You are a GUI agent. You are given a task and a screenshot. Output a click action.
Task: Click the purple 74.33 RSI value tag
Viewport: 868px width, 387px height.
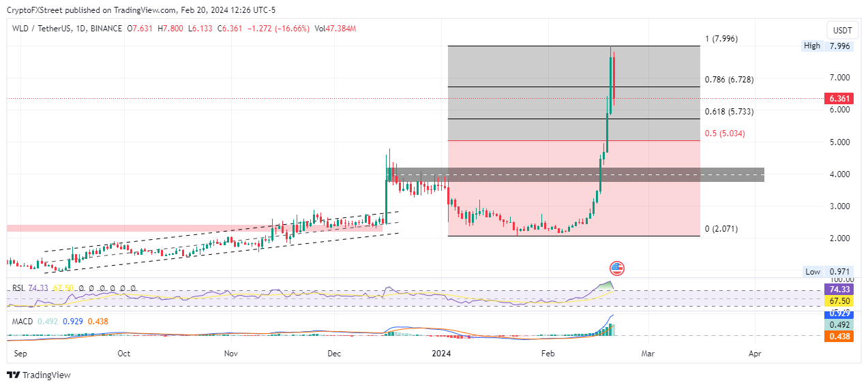838,289
